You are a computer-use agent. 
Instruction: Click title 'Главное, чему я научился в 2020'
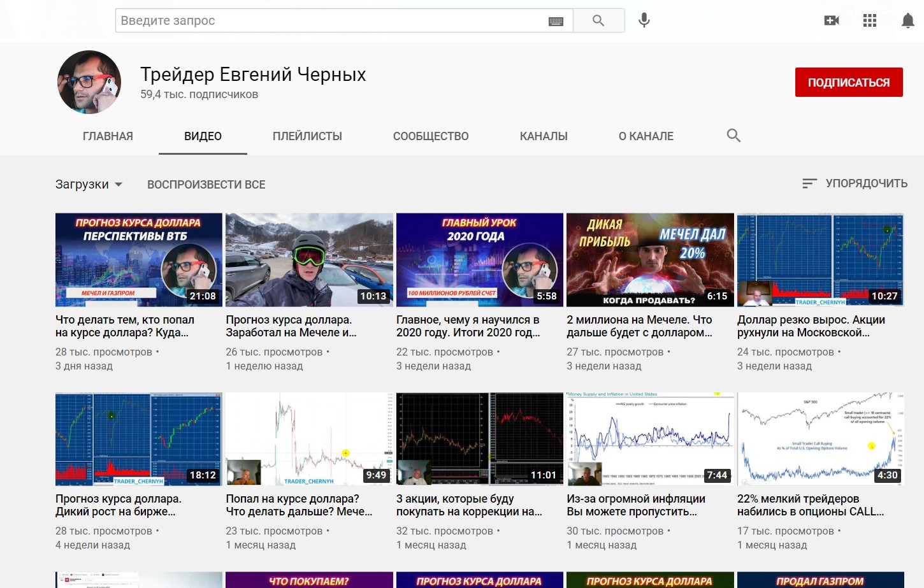click(x=468, y=326)
